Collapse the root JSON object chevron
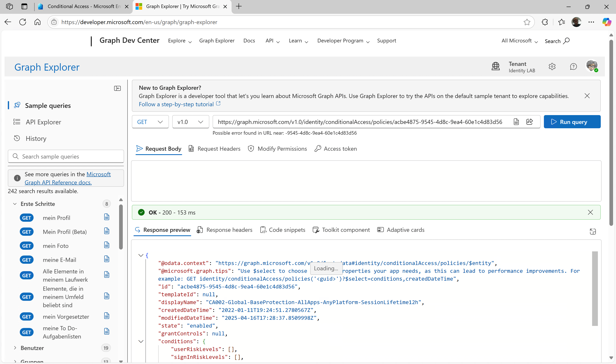Viewport: 616px width, 364px height. click(x=141, y=255)
